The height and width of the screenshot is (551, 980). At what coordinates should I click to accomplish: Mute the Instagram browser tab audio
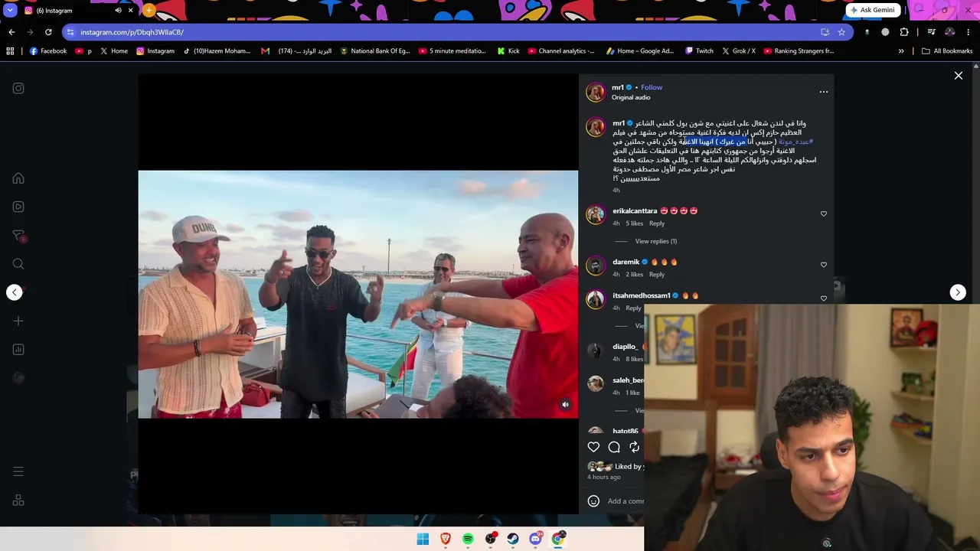[118, 11]
